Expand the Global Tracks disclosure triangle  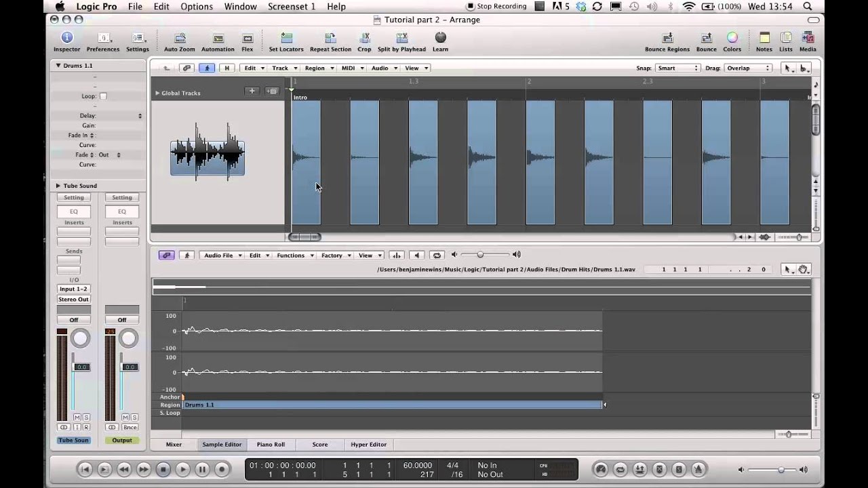click(x=157, y=93)
